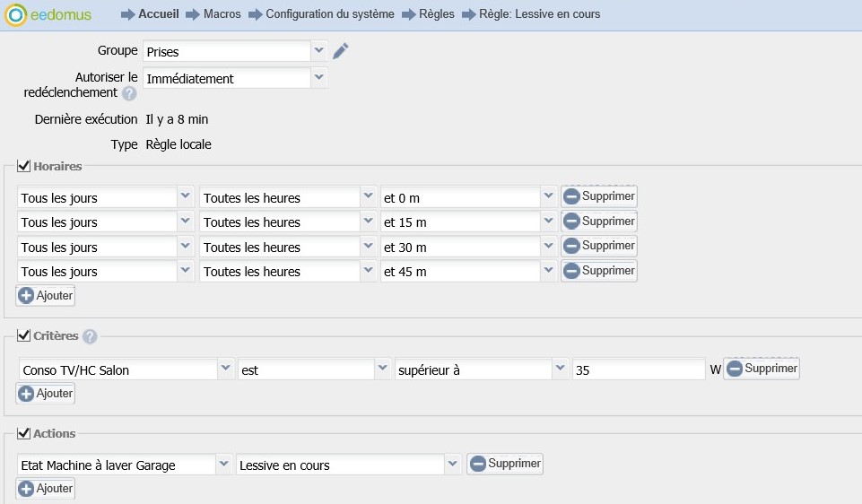
Task: Add a new schedule under Horaires
Action: pyautogui.click(x=46, y=295)
